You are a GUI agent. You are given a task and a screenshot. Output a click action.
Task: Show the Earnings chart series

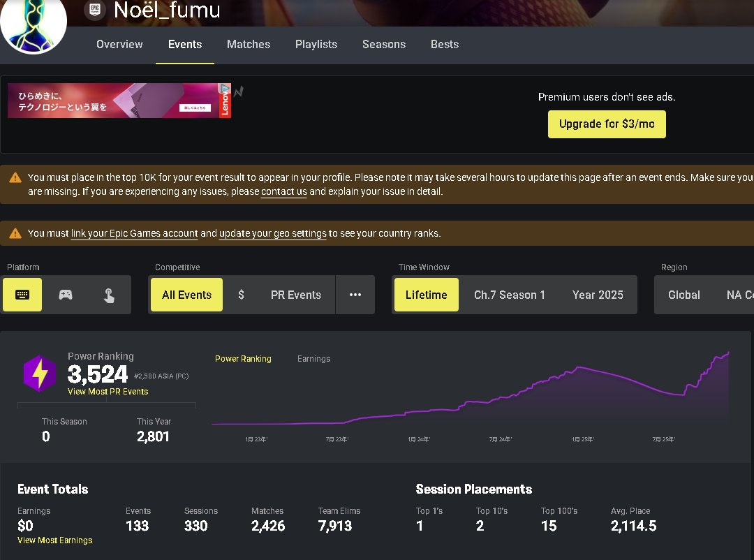pyautogui.click(x=313, y=359)
